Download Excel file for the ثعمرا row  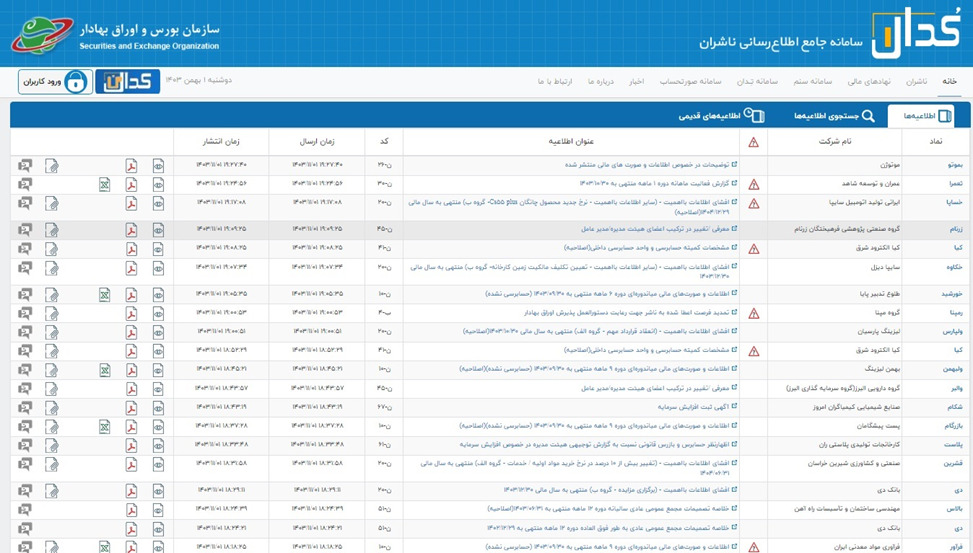pos(104,184)
